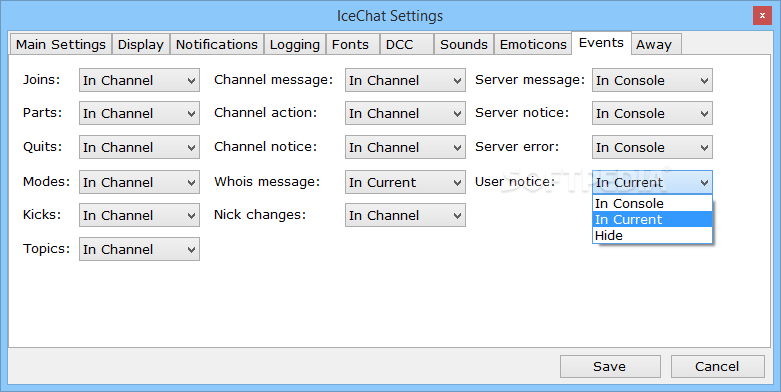Expand the Server message dropdown
Screen dimensions: 781x392
(x=652, y=80)
